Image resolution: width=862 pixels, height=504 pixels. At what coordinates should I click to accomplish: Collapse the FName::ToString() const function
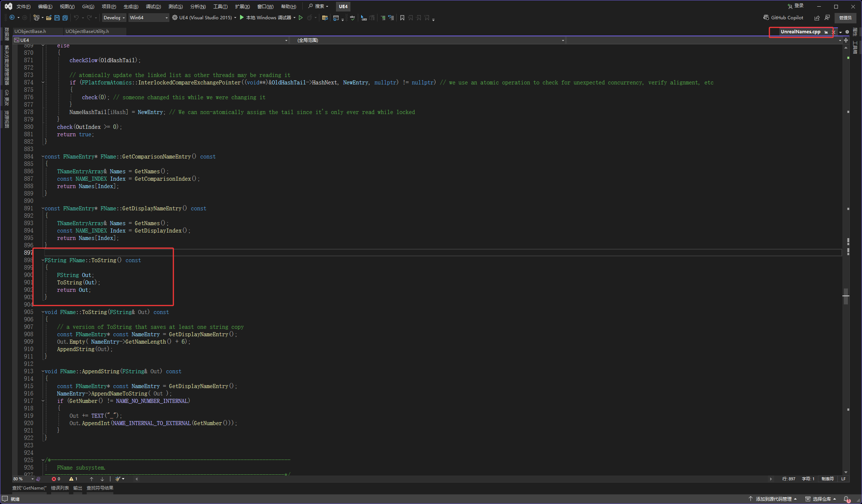43,260
